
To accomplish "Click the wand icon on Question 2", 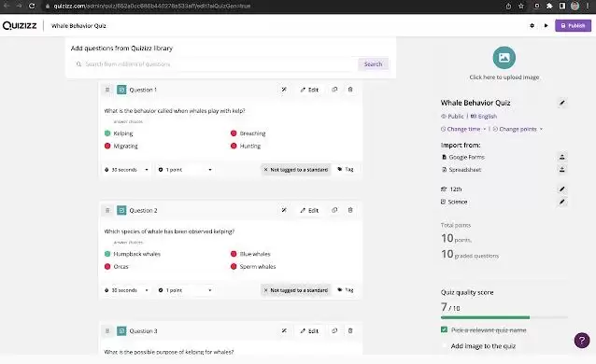I will pyautogui.click(x=284, y=210).
